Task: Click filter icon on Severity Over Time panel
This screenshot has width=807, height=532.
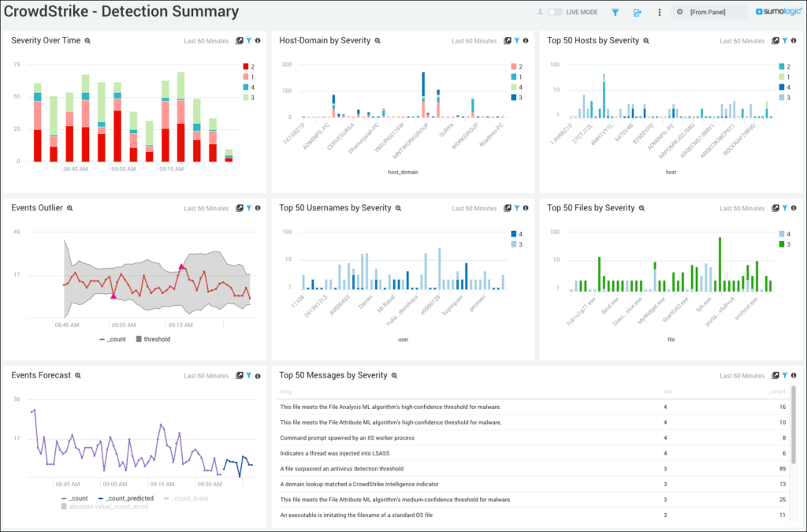Action: pyautogui.click(x=249, y=41)
